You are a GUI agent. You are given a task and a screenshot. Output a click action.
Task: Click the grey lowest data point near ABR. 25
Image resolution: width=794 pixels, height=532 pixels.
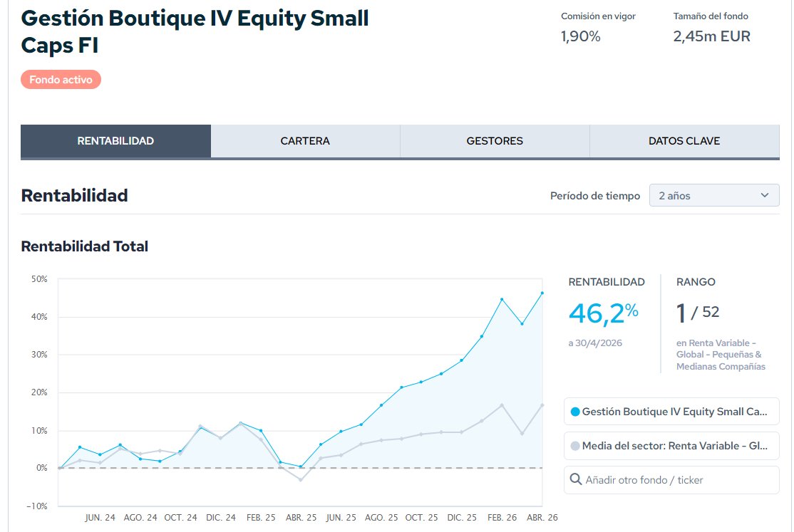coord(301,480)
